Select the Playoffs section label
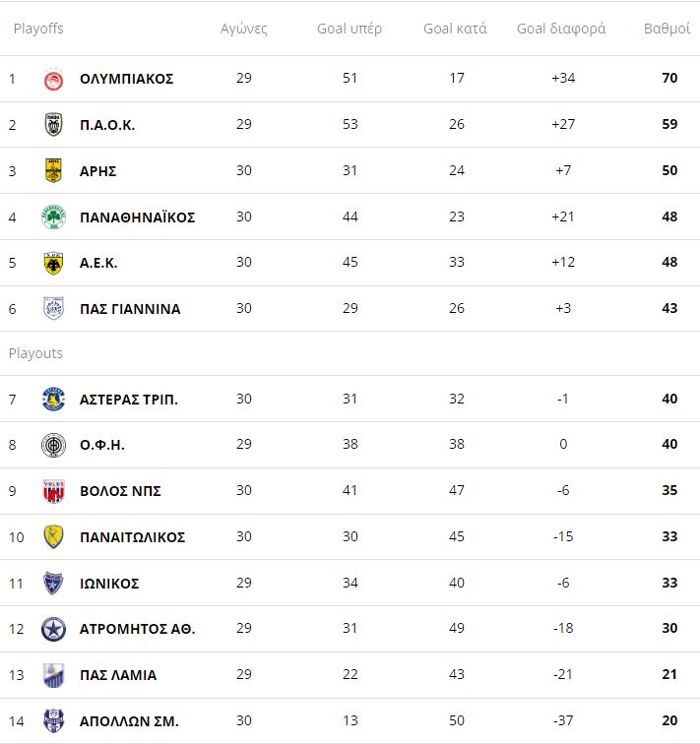Viewport: 700px width, 744px height. click(38, 29)
